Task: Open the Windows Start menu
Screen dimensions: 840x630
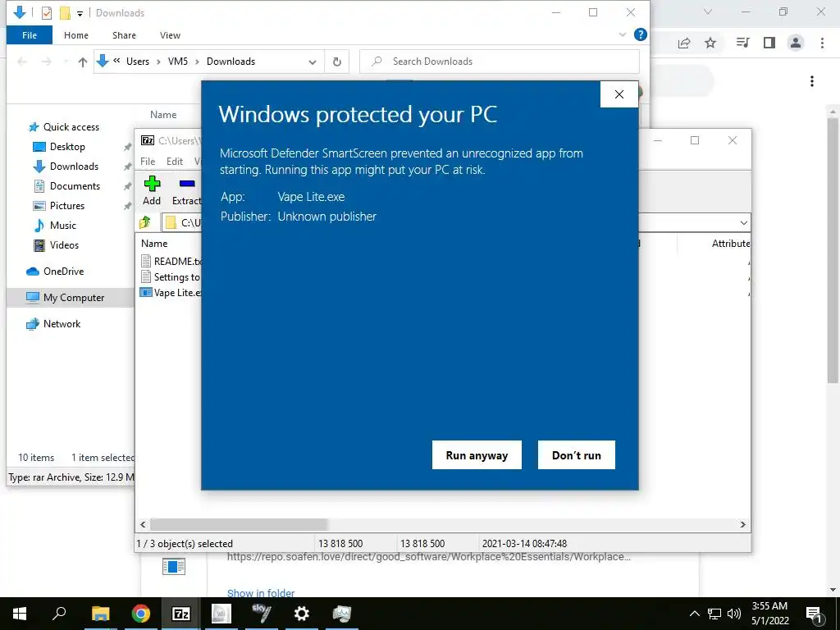Action: (x=20, y=614)
